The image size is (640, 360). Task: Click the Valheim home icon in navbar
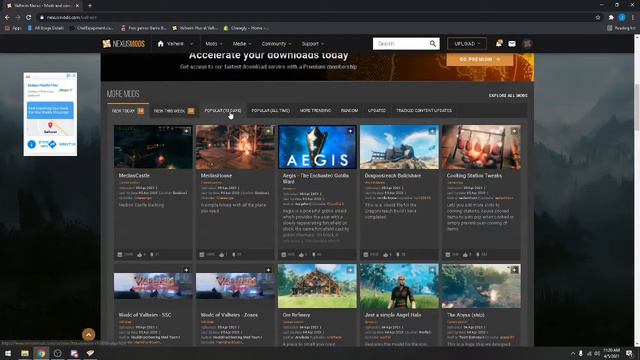[160, 44]
